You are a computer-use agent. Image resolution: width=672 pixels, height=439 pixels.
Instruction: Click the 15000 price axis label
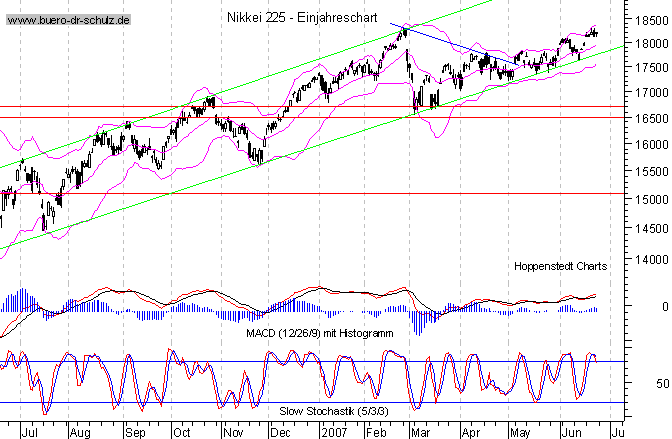click(x=651, y=200)
